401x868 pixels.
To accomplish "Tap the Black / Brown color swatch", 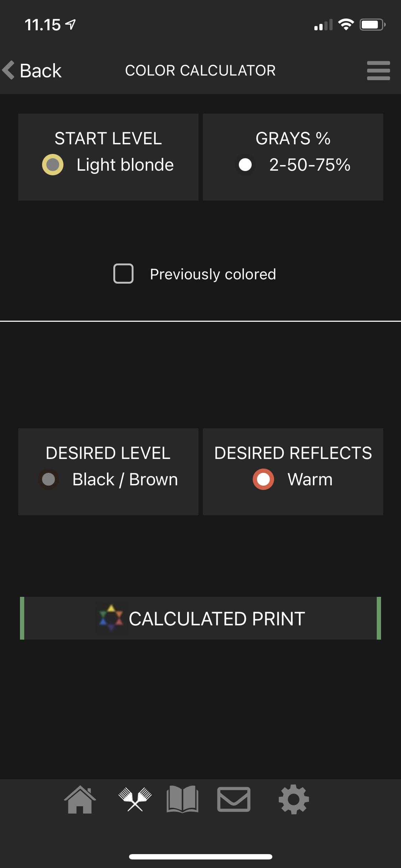I will click(48, 479).
